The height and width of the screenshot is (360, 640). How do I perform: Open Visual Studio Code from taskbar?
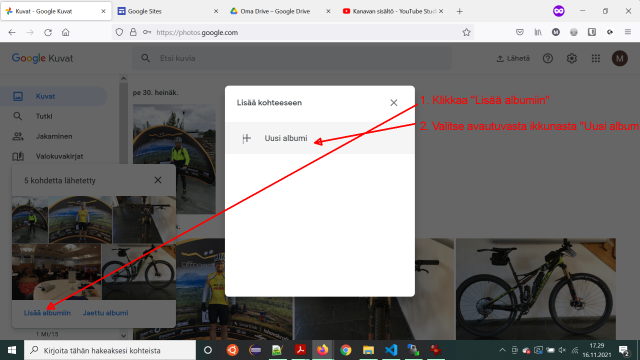pyautogui.click(x=391, y=350)
